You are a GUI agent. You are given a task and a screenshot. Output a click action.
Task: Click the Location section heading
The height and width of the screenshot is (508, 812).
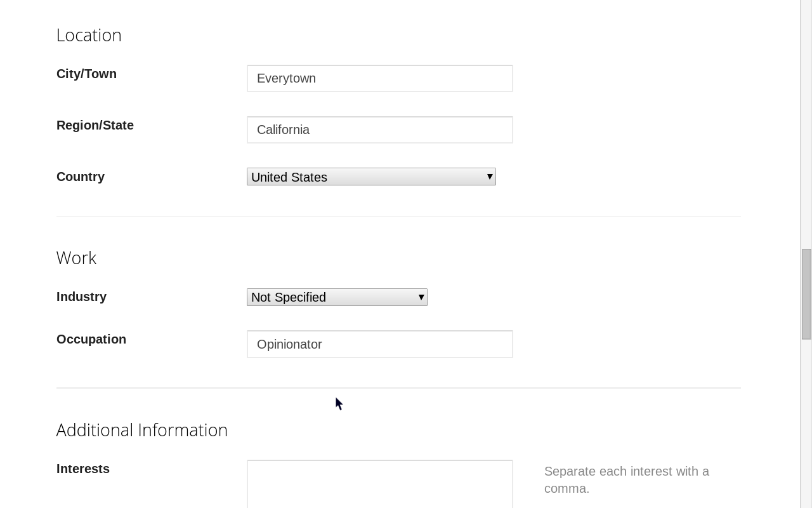pyautogui.click(x=89, y=35)
